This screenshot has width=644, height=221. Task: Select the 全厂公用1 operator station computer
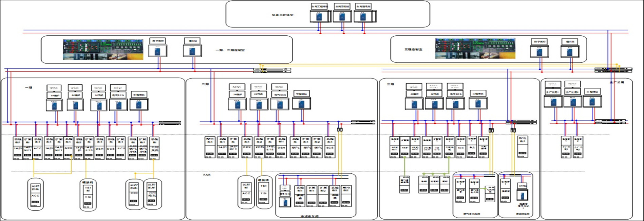tap(553, 102)
